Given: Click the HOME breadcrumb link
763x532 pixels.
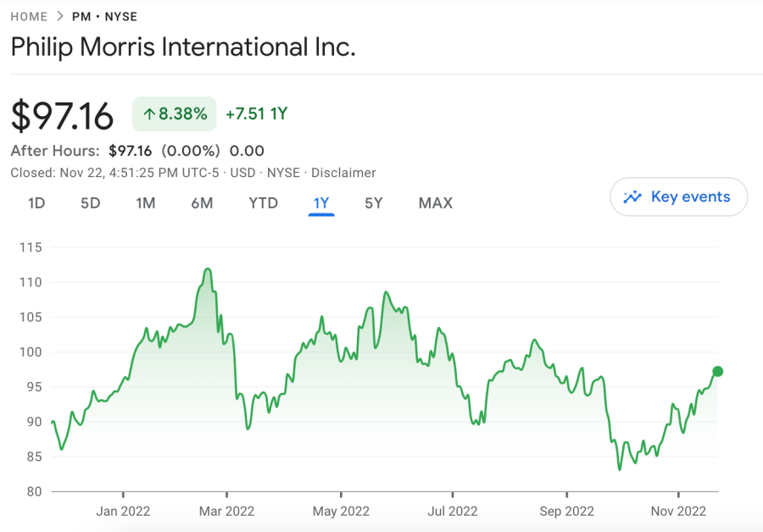Looking at the screenshot, I should click(29, 16).
